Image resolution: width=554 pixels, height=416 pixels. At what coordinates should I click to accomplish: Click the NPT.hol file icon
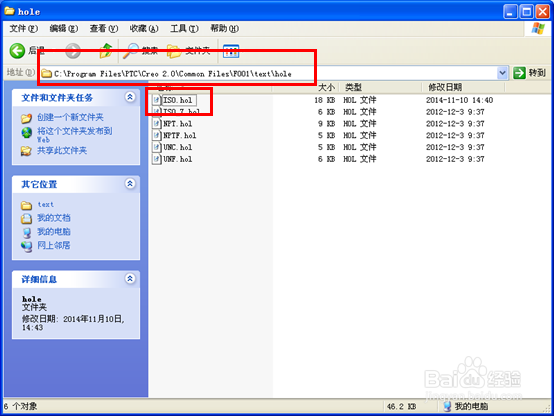tap(157, 124)
